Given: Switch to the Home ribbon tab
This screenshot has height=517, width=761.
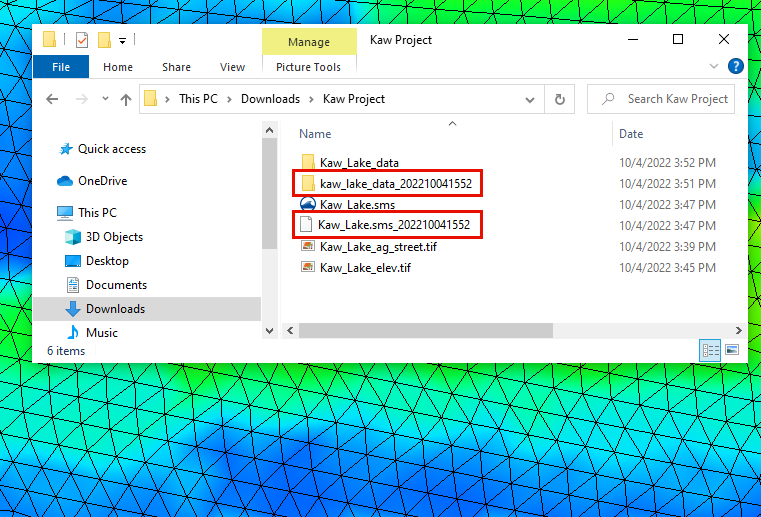Looking at the screenshot, I should (117, 67).
